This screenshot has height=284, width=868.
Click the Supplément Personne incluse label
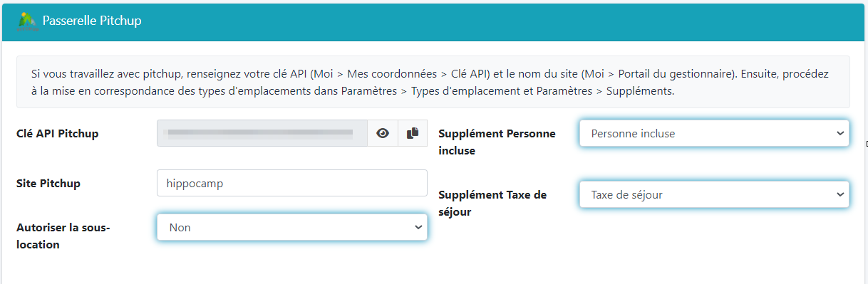(497, 142)
